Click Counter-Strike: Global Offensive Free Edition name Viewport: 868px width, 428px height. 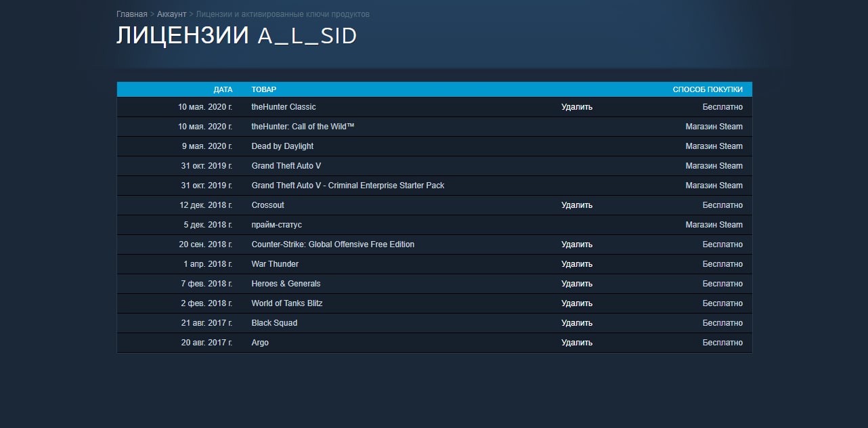pos(333,244)
